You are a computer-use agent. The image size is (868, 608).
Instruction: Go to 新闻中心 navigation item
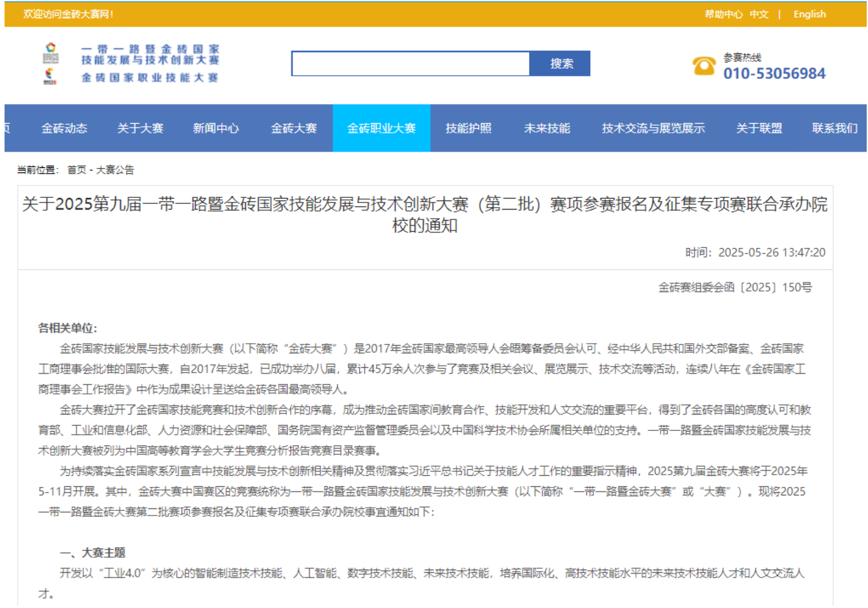click(216, 128)
